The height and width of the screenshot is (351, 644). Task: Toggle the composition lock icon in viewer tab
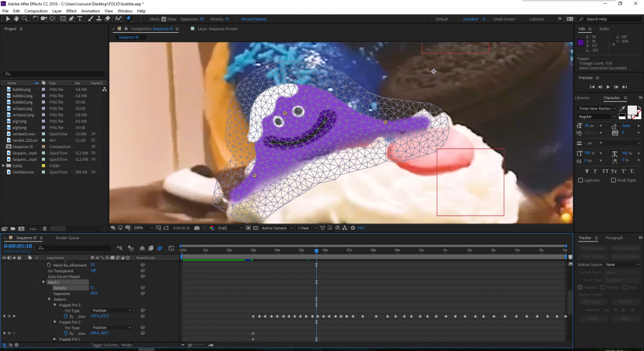tap(126, 29)
